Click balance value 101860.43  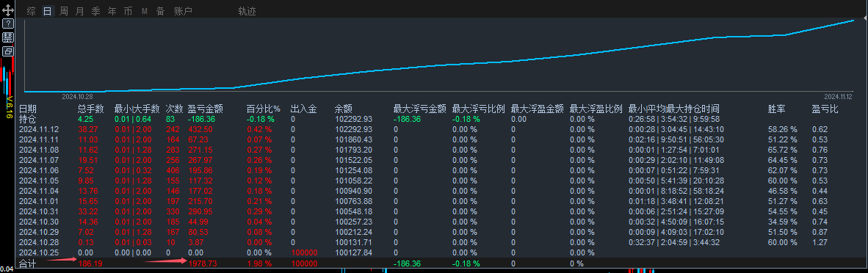pyautogui.click(x=354, y=139)
